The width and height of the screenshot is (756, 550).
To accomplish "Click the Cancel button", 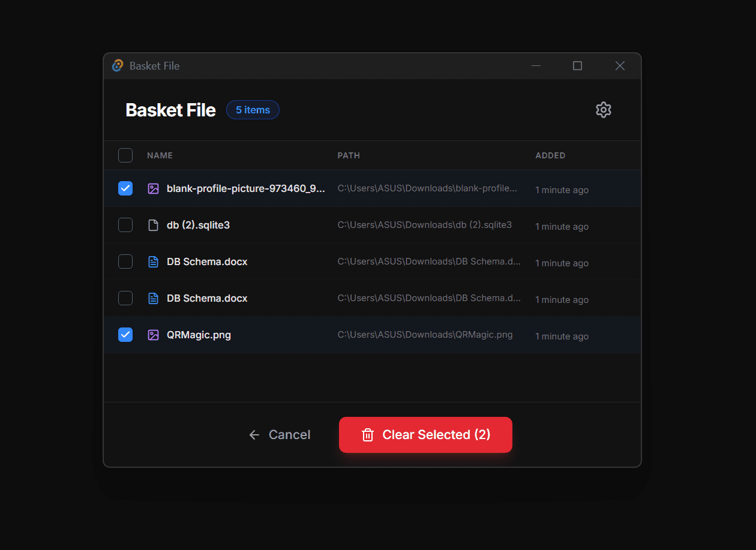I will [x=280, y=435].
